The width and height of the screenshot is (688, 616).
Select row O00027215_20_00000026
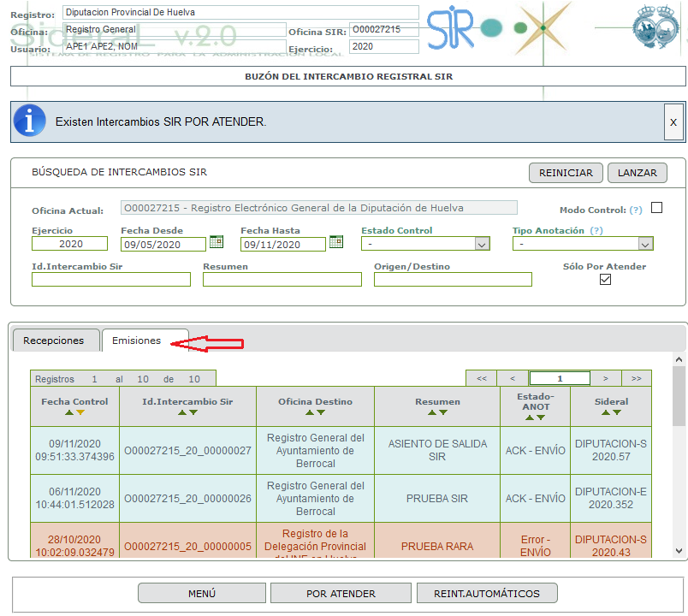[x=341, y=499]
